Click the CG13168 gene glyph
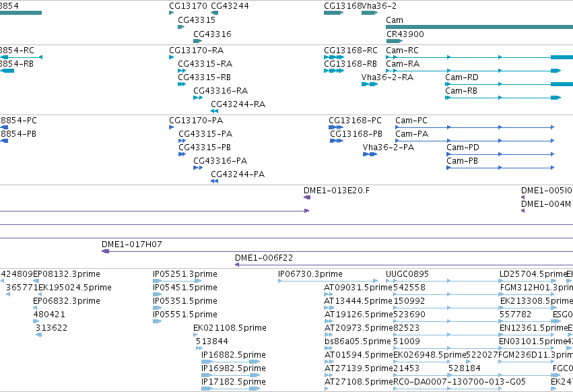573x392 pixels. [x=334, y=13]
